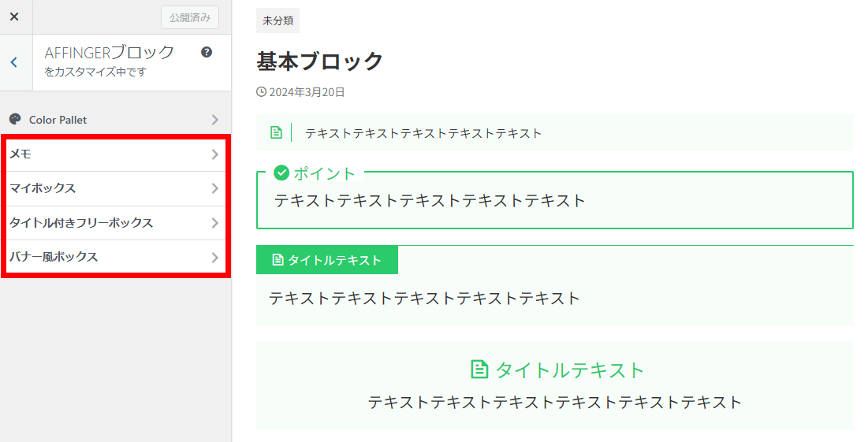The image size is (868, 442).
Task: Click the large green タイトルテキスト banner heading
Action: 570,370
